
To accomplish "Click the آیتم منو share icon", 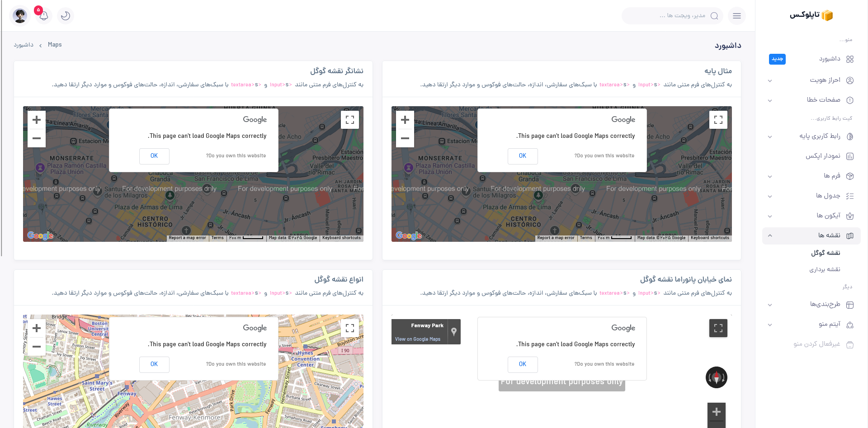I will click(850, 325).
